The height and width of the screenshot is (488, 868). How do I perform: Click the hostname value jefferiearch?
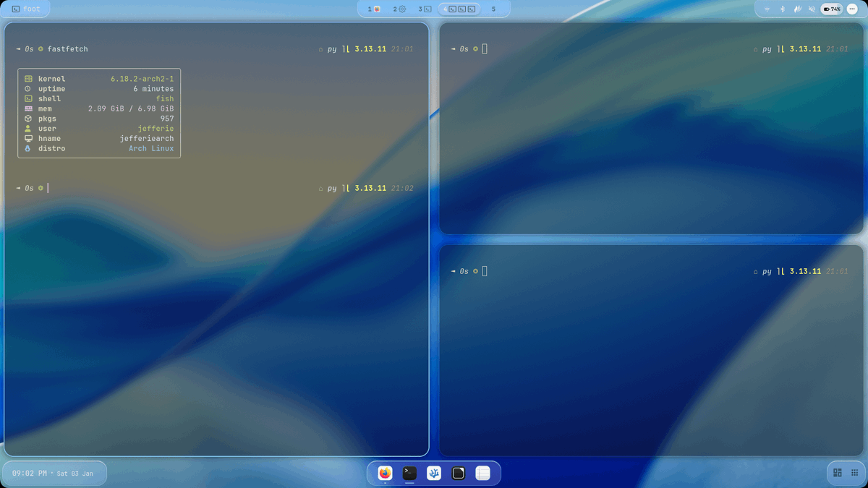pyautogui.click(x=147, y=138)
